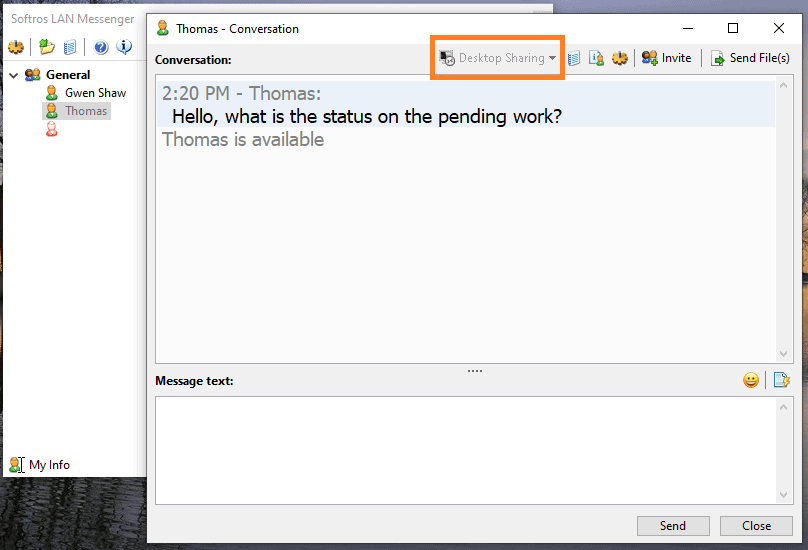This screenshot has height=550, width=808.
Task: Open settings gear in Softros LAN Messenger window
Action: (x=16, y=47)
